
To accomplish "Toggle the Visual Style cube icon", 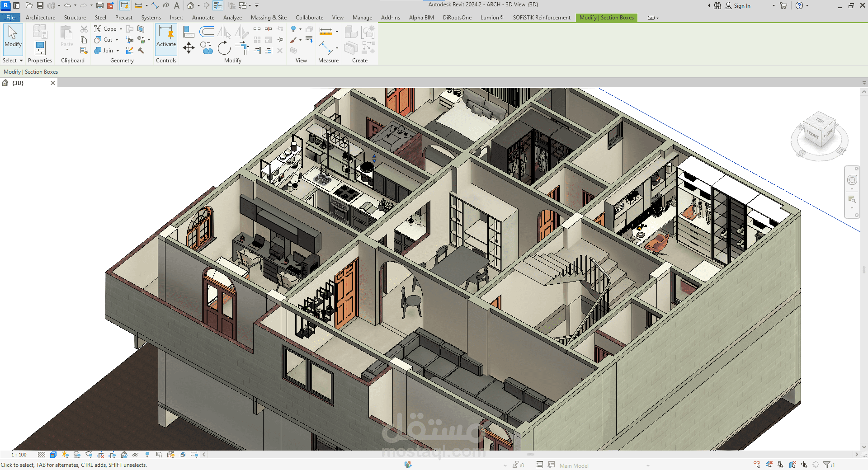I will click(53, 455).
